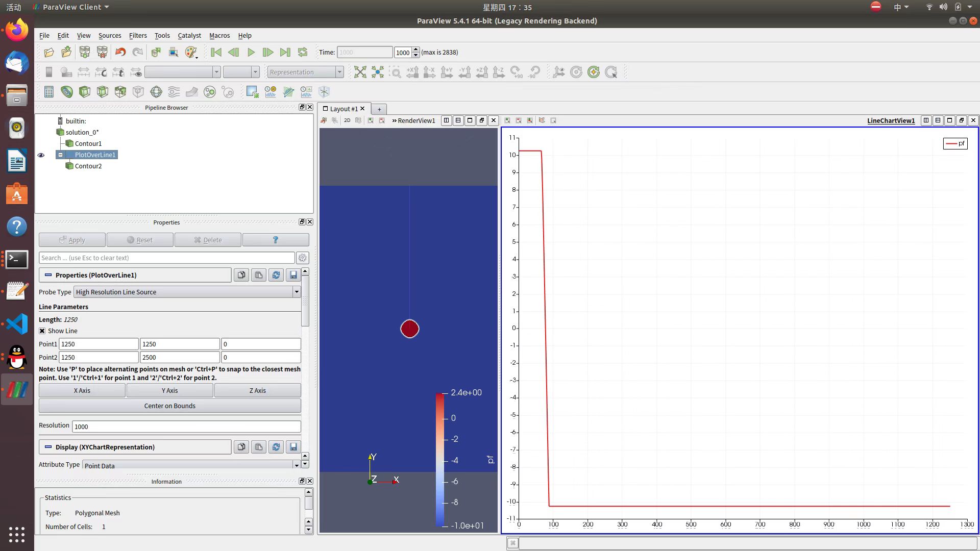Screen dimensions: 980x551
Task: Click the Center on Bounds button
Action: click(169, 406)
